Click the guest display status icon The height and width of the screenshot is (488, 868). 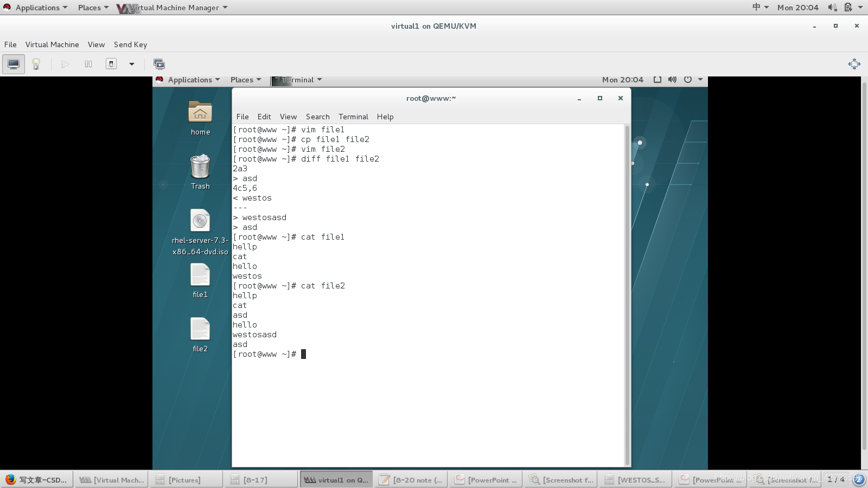tap(657, 80)
